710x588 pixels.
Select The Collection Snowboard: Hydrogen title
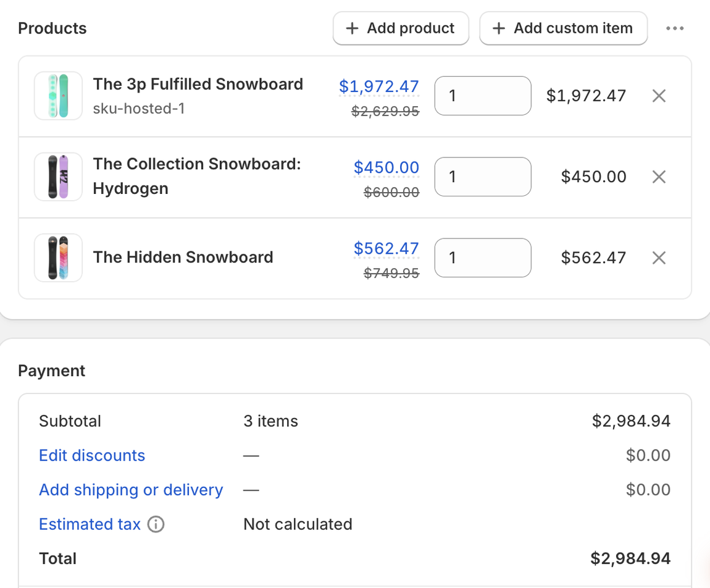(197, 176)
